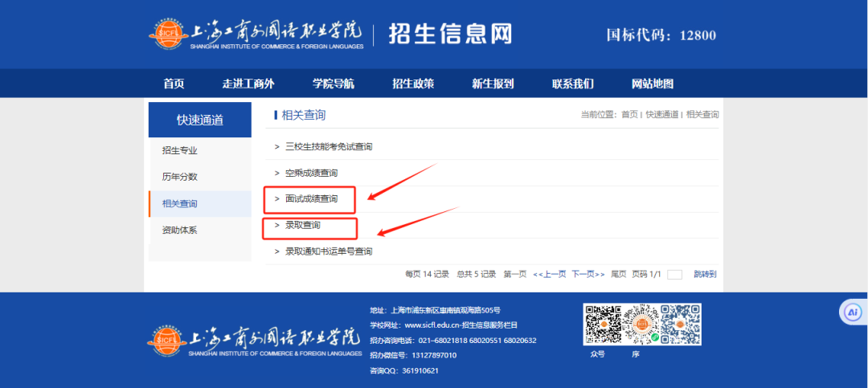
Task: Open 三校生技能考免试查询 link
Action: 328,147
